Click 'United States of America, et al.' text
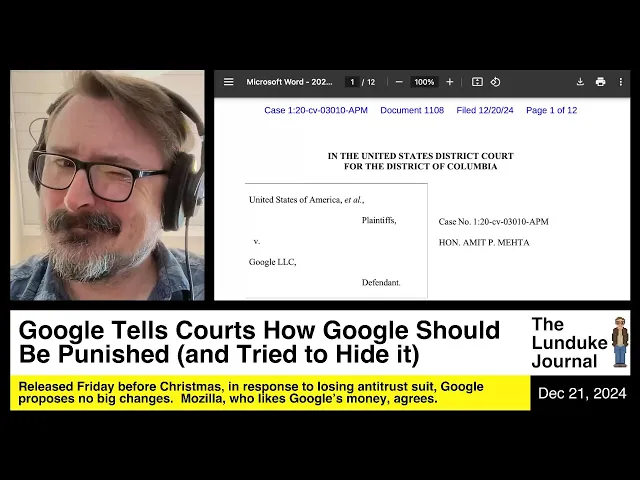Image resolution: width=640 pixels, height=480 pixels. coord(307,200)
